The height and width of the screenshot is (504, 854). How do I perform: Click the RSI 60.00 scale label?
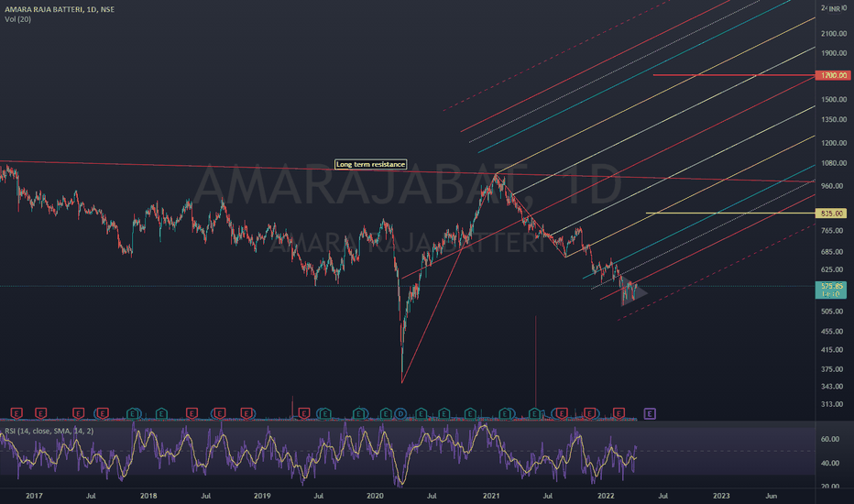tap(830, 439)
